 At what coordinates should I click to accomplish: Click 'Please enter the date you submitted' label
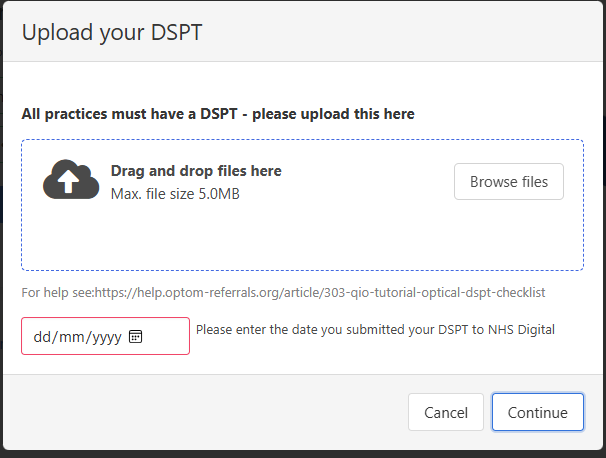click(x=375, y=330)
